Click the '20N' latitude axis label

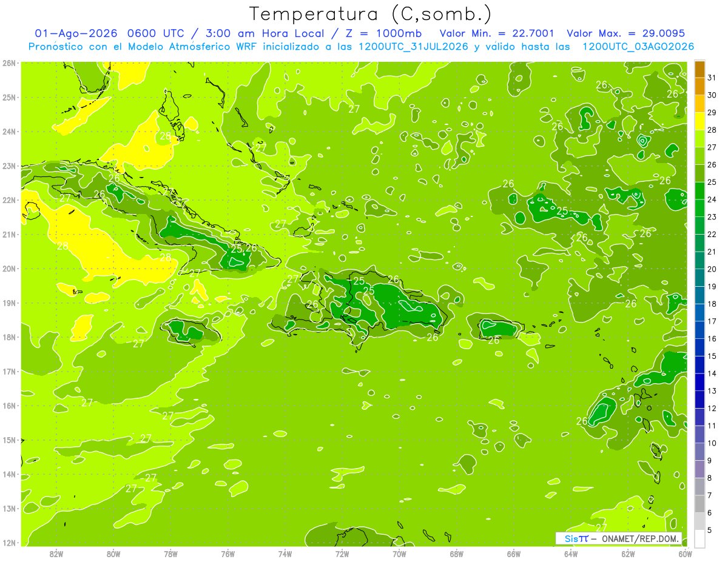click(8, 269)
